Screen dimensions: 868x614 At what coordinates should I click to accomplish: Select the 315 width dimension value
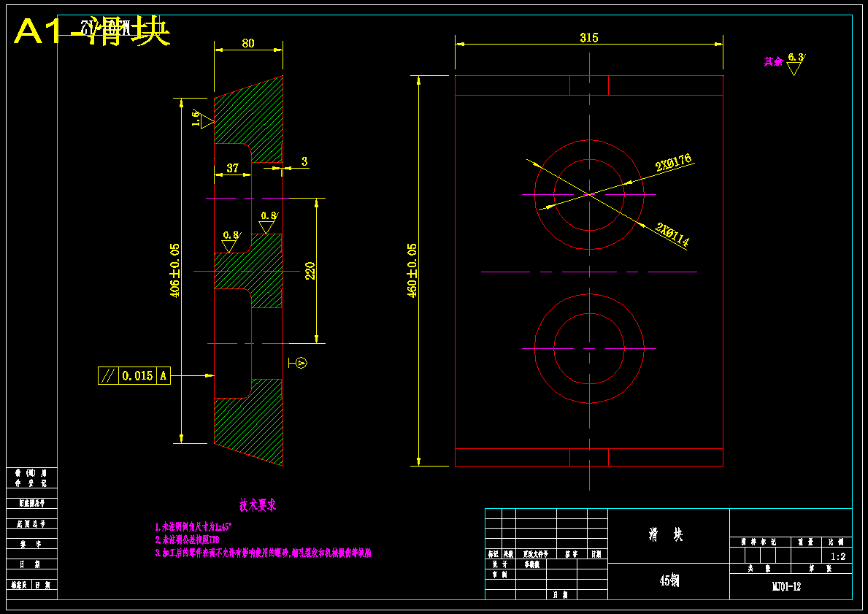pyautogui.click(x=588, y=38)
